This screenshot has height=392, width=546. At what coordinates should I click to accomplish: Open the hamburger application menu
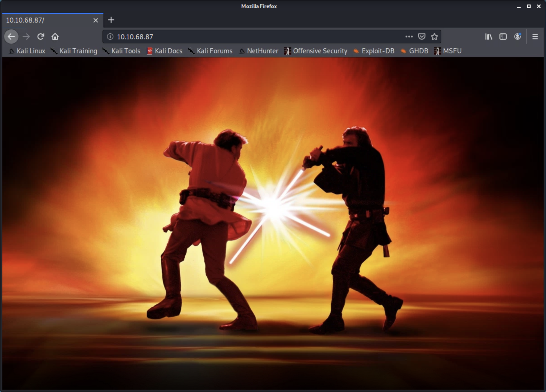(x=535, y=37)
